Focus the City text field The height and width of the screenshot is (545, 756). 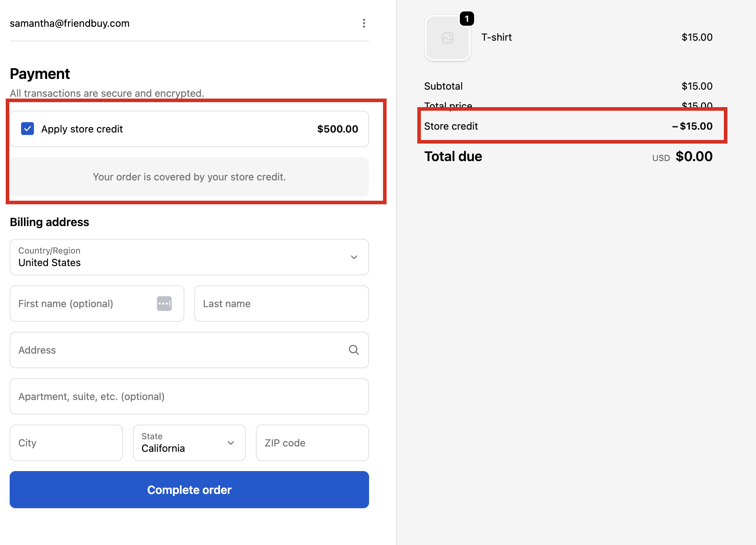coord(66,443)
